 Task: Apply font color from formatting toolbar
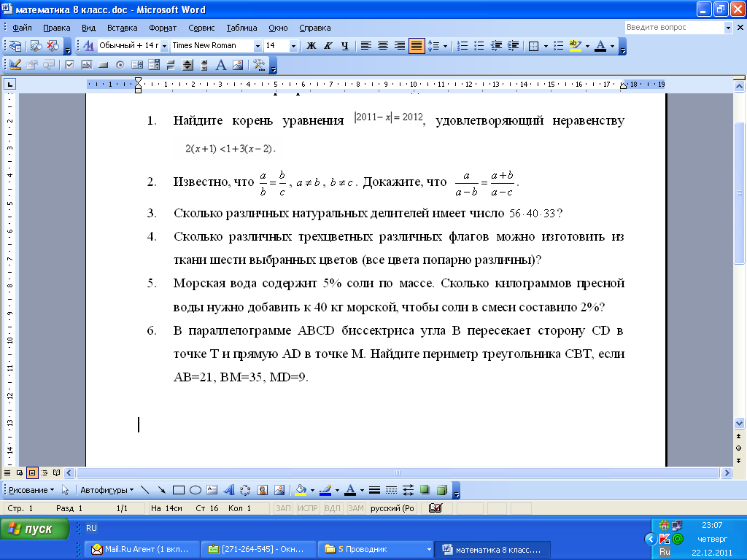[x=600, y=46]
